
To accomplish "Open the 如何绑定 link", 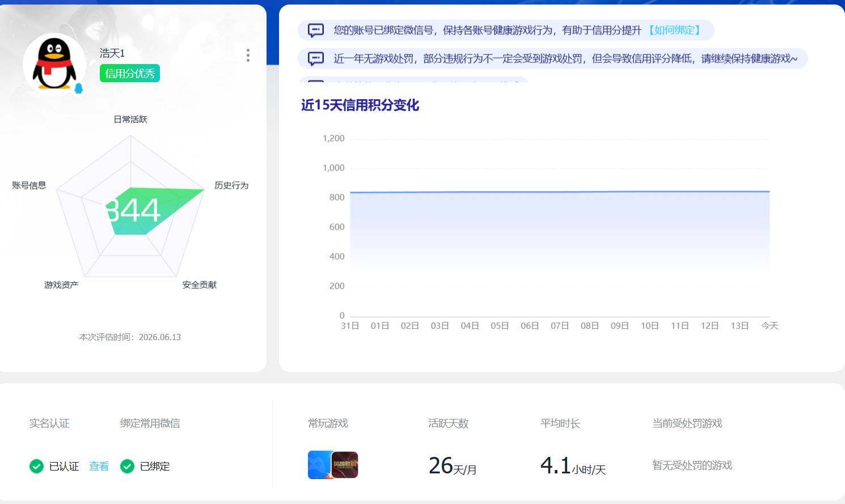I will point(674,30).
